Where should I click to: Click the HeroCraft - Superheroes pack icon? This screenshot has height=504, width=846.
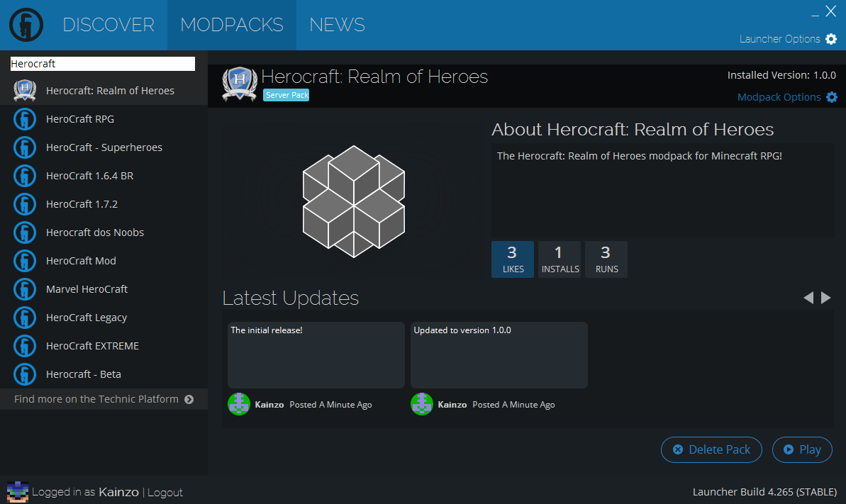[25, 147]
